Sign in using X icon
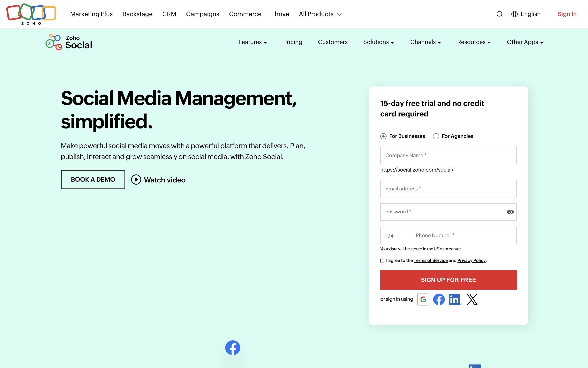This screenshot has height=368, width=588. [472, 299]
